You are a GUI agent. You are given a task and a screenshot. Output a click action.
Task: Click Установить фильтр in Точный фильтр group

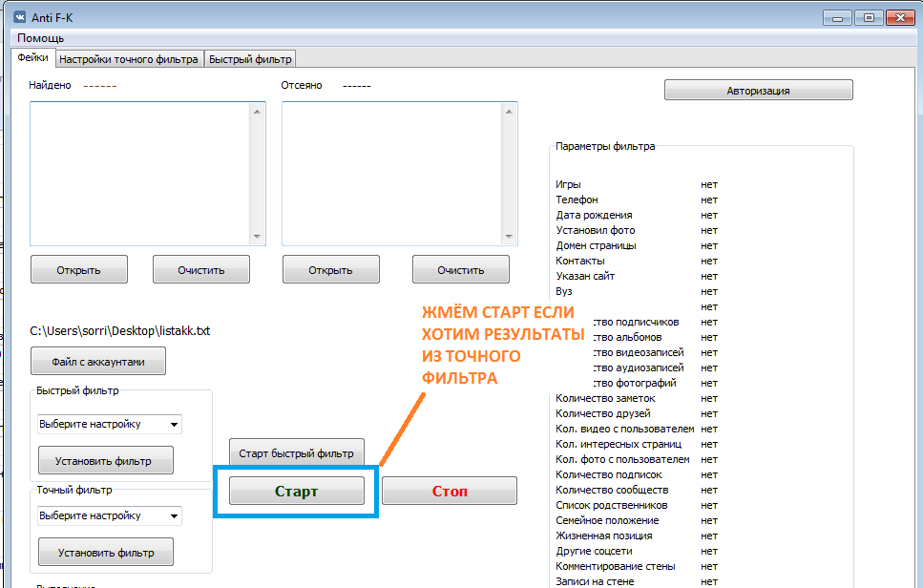pyautogui.click(x=106, y=552)
